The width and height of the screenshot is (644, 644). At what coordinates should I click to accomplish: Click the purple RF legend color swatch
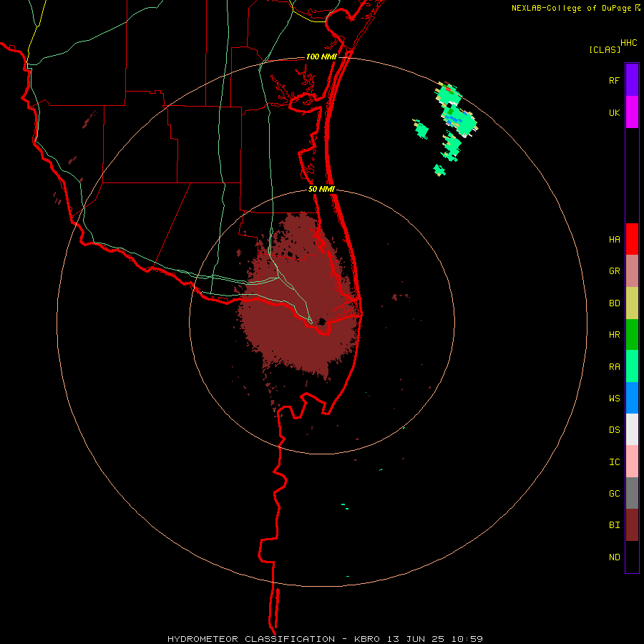[632, 80]
